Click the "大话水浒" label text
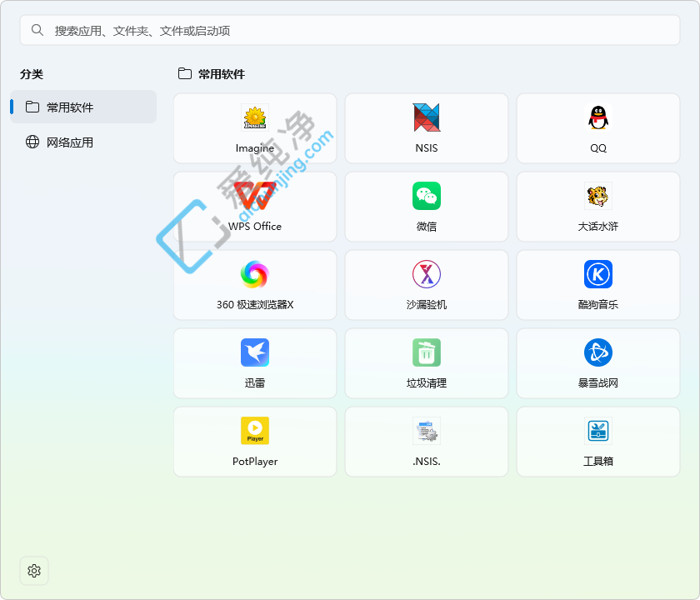Viewport: 700px width, 600px height. (x=598, y=227)
